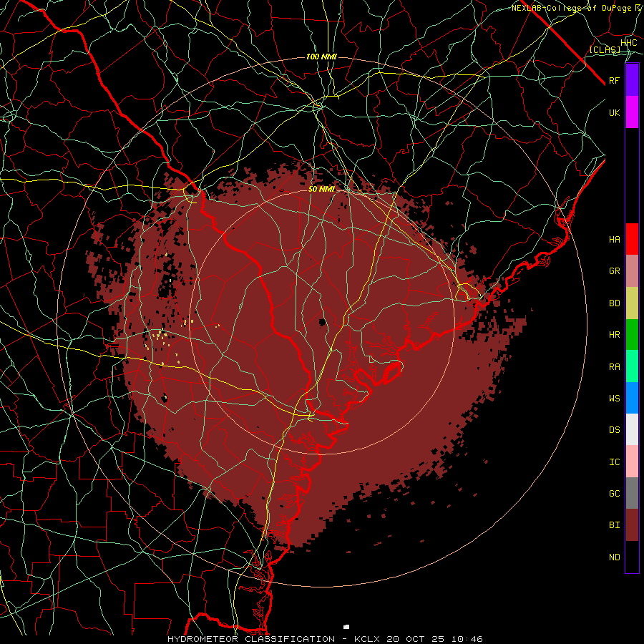Screen dimensions: 644x644
Task: Click the BD yellow legend swatch
Action: point(632,303)
